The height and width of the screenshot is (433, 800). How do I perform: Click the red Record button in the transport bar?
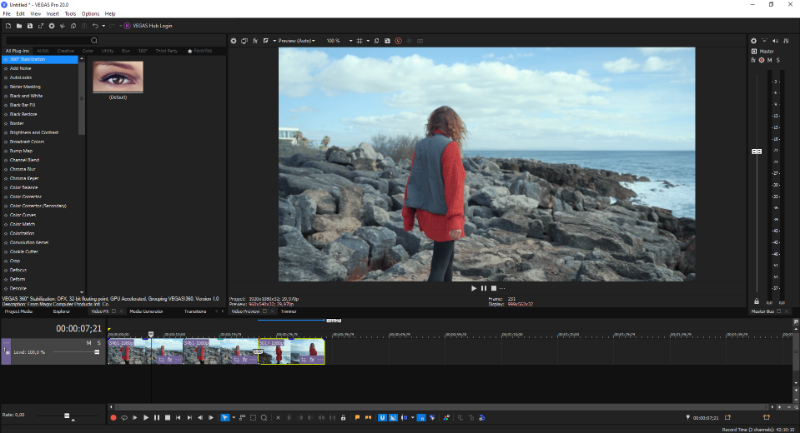tap(112, 417)
